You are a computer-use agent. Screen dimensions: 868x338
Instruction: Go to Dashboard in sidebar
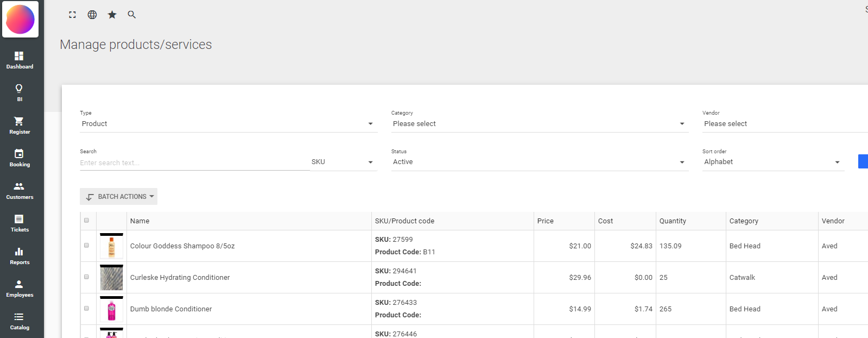(20, 60)
